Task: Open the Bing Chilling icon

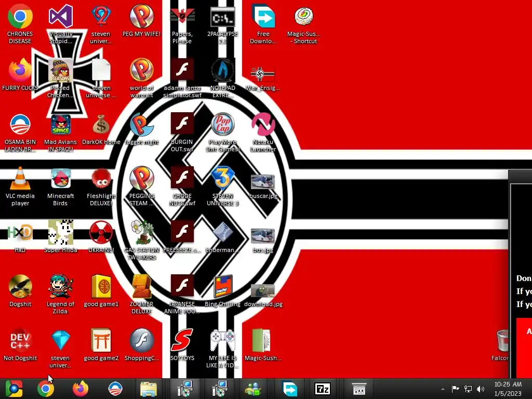Action: pos(222,291)
